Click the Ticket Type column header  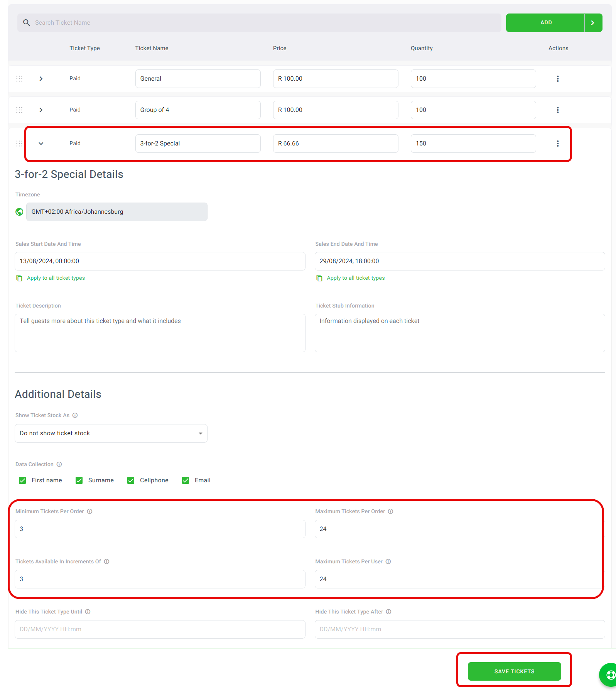84,48
